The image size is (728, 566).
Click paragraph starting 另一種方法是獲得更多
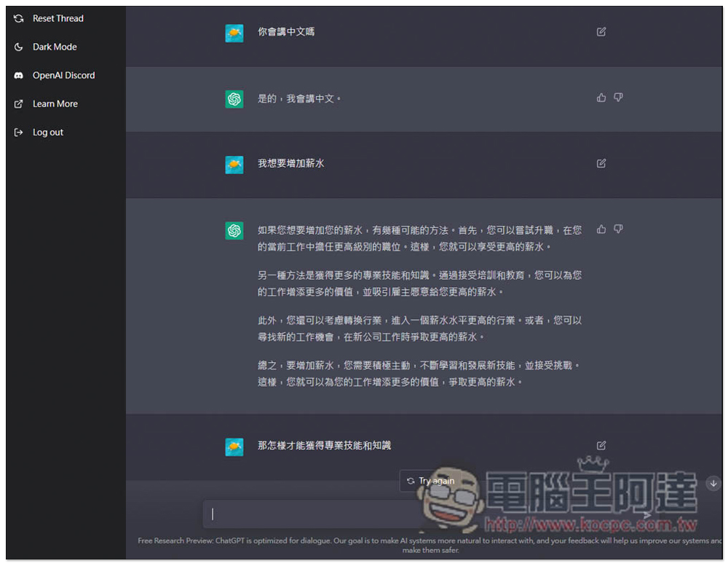click(420, 283)
